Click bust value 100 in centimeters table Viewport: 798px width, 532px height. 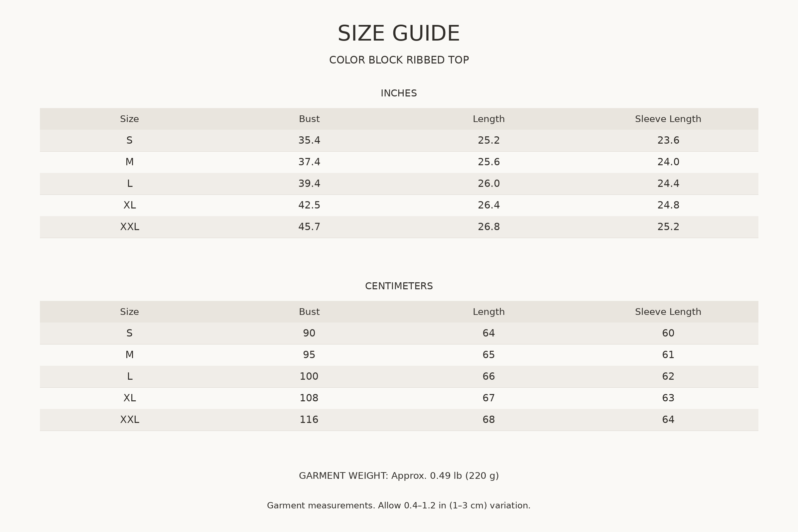[x=309, y=376]
